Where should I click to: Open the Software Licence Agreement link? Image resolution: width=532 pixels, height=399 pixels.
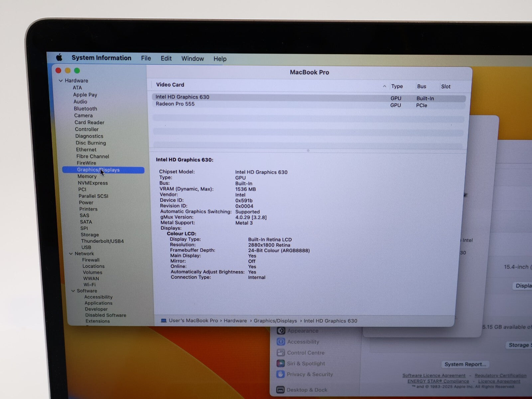coord(434,375)
